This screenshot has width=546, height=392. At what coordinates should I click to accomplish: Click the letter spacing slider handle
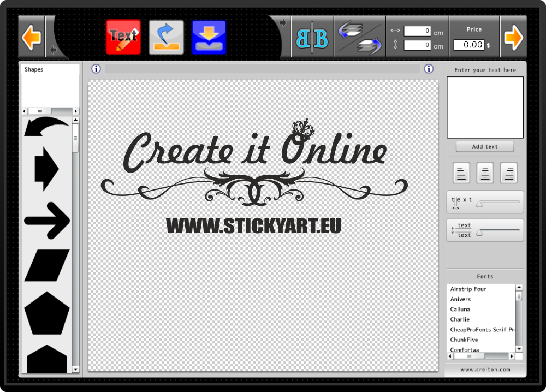[x=479, y=204]
